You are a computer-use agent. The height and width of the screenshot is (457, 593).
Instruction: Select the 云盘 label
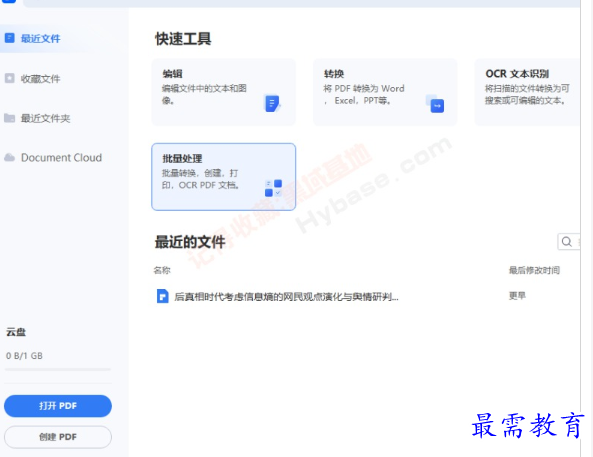click(16, 332)
